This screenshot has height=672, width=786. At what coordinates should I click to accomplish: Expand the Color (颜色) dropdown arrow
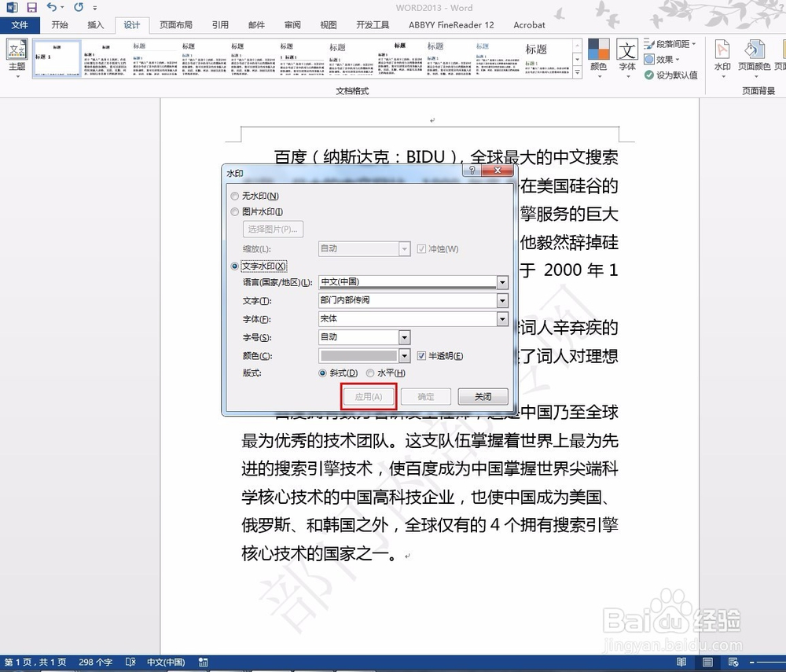tap(405, 356)
